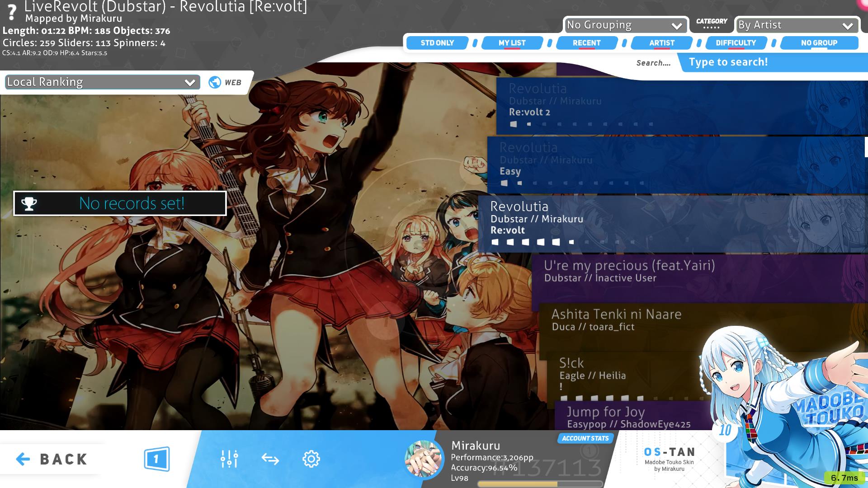
Task: Switch to the MY LIST tab
Action: (x=512, y=43)
